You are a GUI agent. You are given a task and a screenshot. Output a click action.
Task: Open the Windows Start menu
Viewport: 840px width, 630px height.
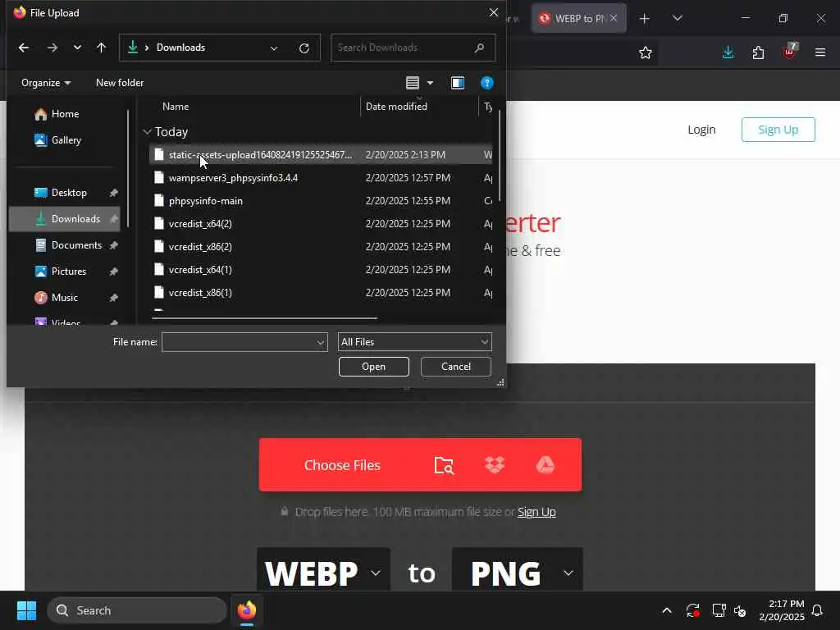[x=26, y=610]
